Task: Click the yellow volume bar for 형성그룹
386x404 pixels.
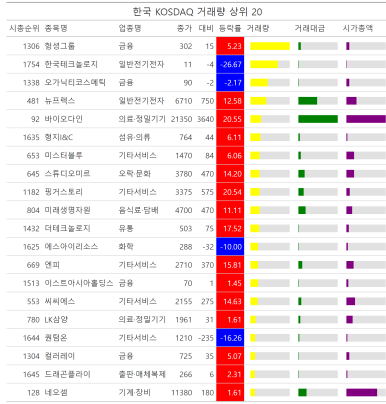Action: (270, 46)
